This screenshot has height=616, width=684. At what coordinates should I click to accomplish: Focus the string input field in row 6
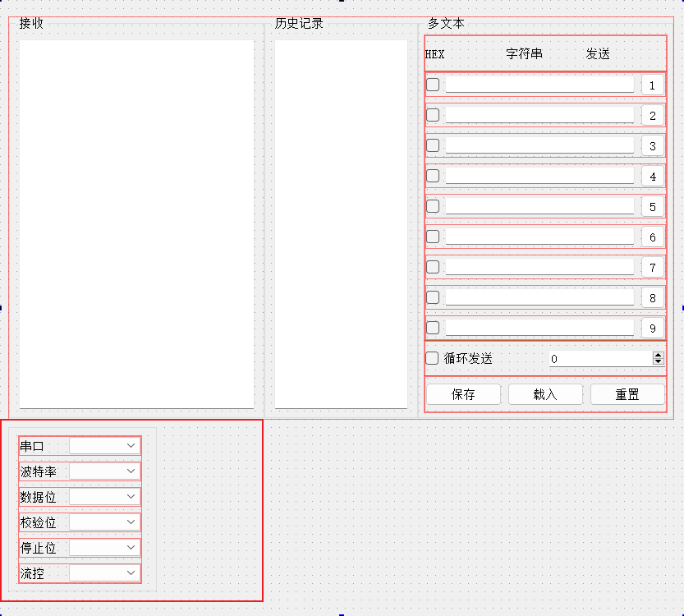point(539,237)
